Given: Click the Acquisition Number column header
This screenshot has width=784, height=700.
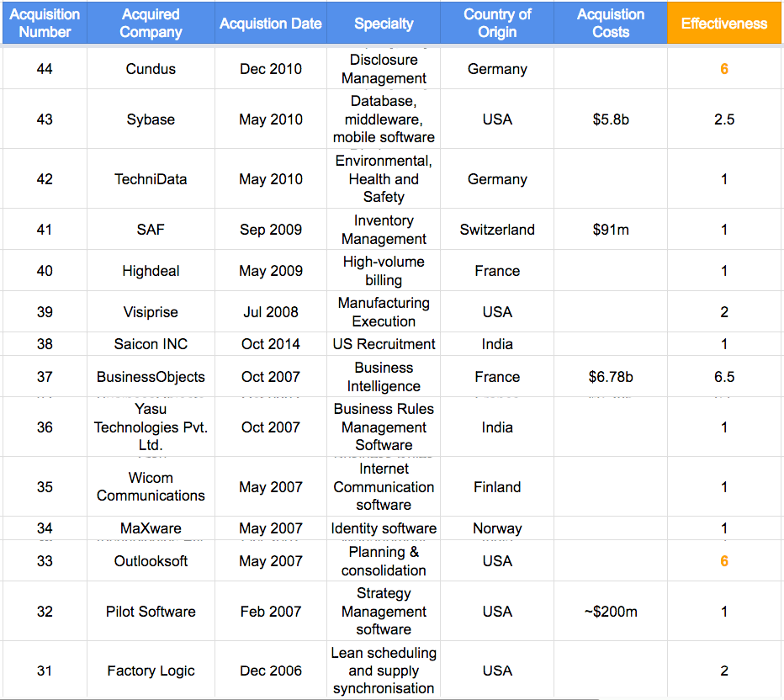Looking at the screenshot, I should 45,23.
